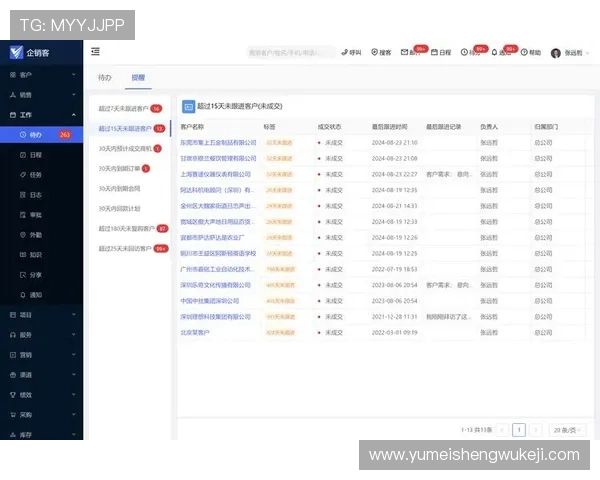Open the clock 待办 icon in top bar
The width and height of the screenshot is (600, 480).
(x=464, y=52)
